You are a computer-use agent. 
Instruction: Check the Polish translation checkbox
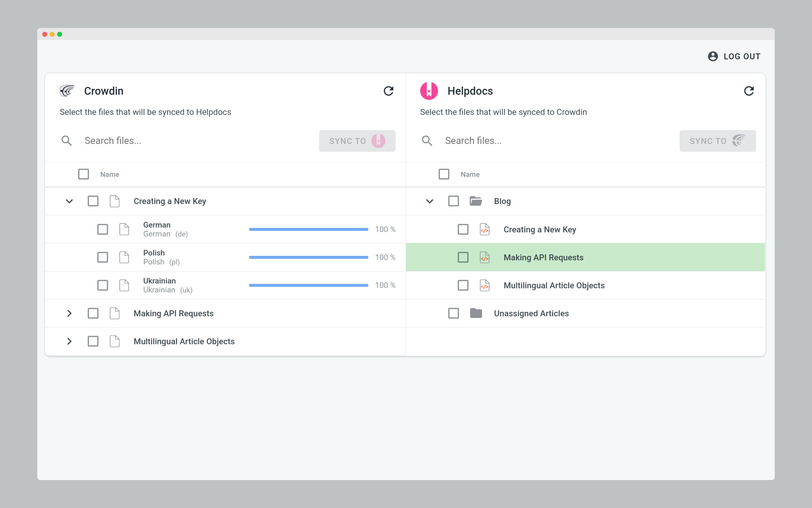coord(103,257)
